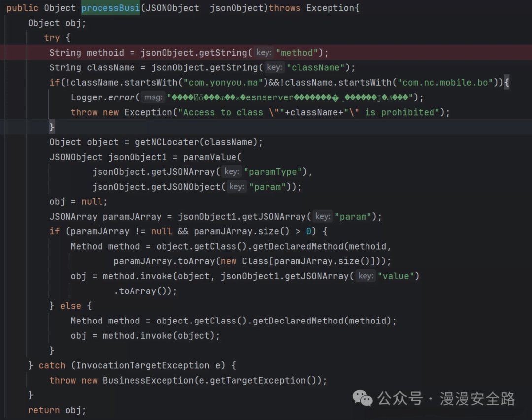Click the InvocationTargetException type
The image size is (532, 420).
click(x=142, y=366)
